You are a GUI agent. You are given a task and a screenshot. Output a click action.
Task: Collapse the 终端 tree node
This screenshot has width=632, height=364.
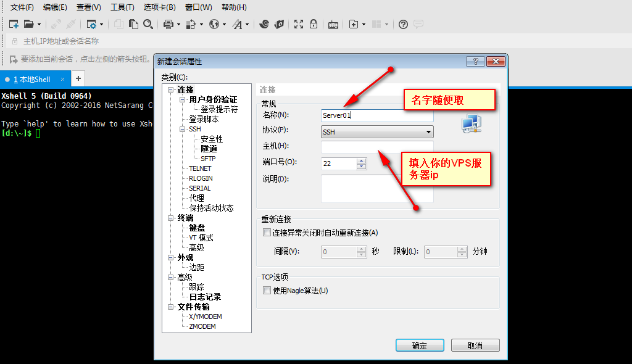(170, 218)
